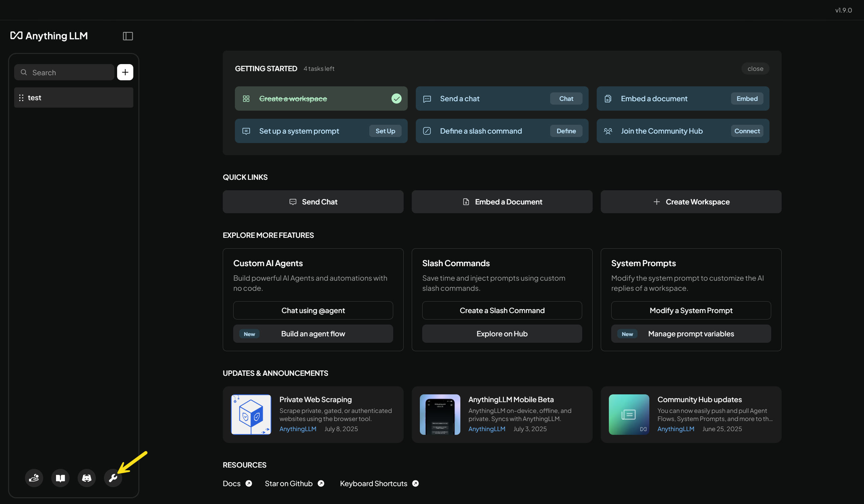
Task: Click the System Prompts heading
Action: (x=643, y=263)
